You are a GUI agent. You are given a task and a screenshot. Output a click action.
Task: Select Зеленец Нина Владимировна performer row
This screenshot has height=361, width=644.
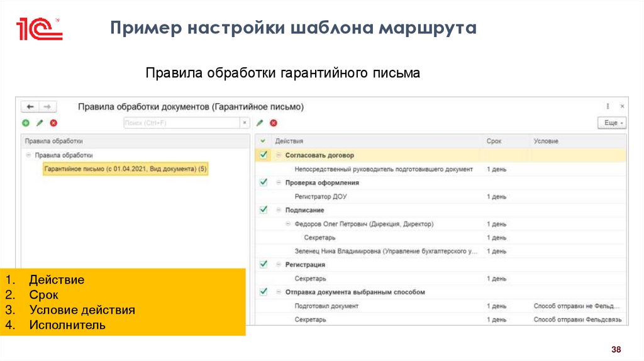coord(441,251)
